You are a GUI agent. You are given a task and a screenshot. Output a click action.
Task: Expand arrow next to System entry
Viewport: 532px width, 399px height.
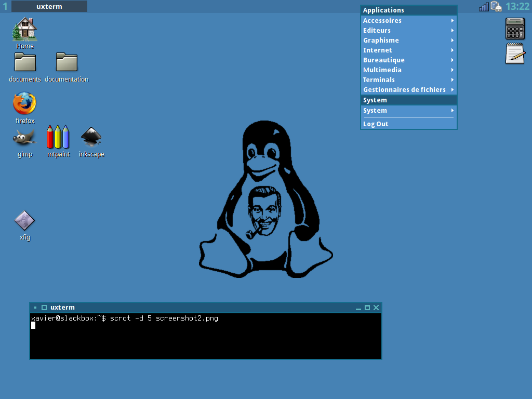click(453, 111)
